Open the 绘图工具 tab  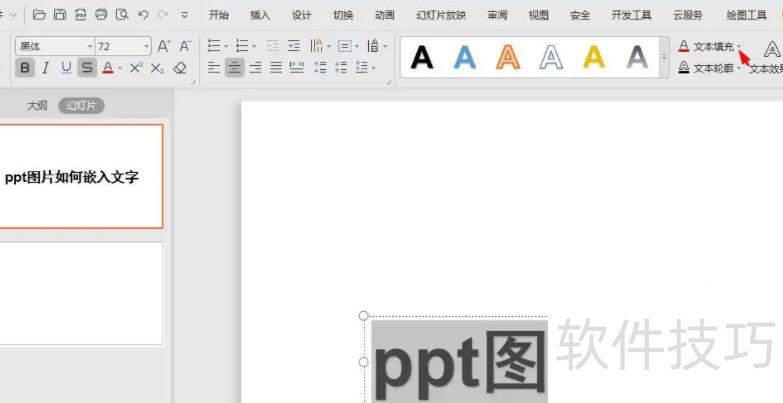(747, 15)
